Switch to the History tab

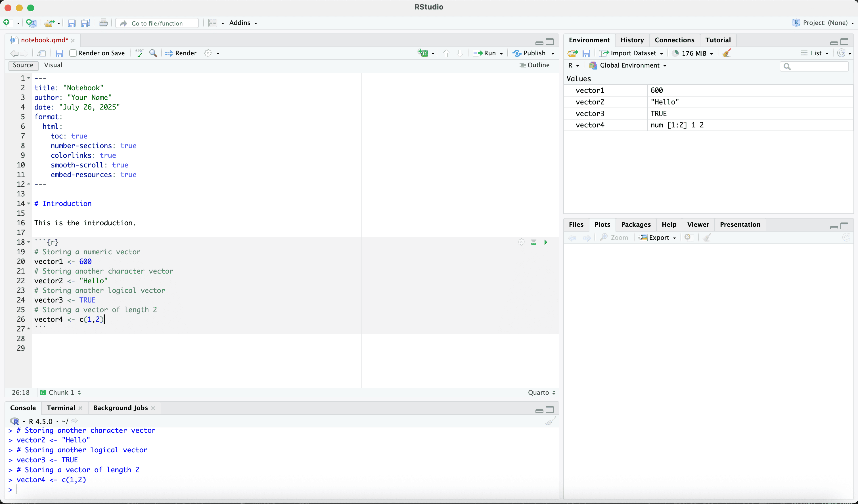pos(632,40)
